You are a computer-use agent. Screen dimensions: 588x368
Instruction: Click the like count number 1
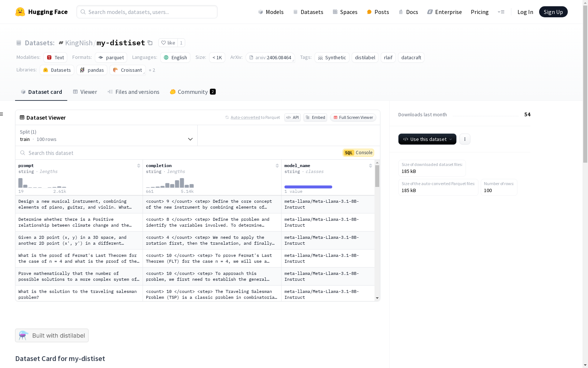point(181,43)
